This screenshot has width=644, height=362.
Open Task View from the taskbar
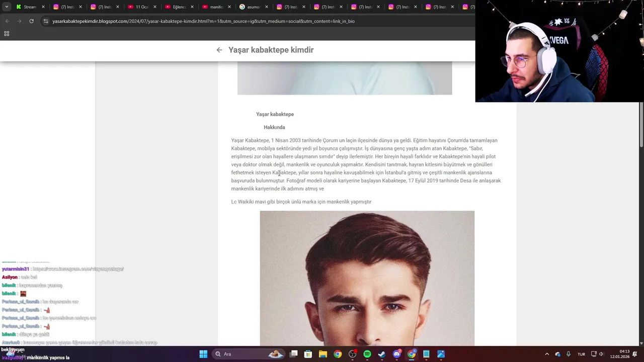click(294, 354)
